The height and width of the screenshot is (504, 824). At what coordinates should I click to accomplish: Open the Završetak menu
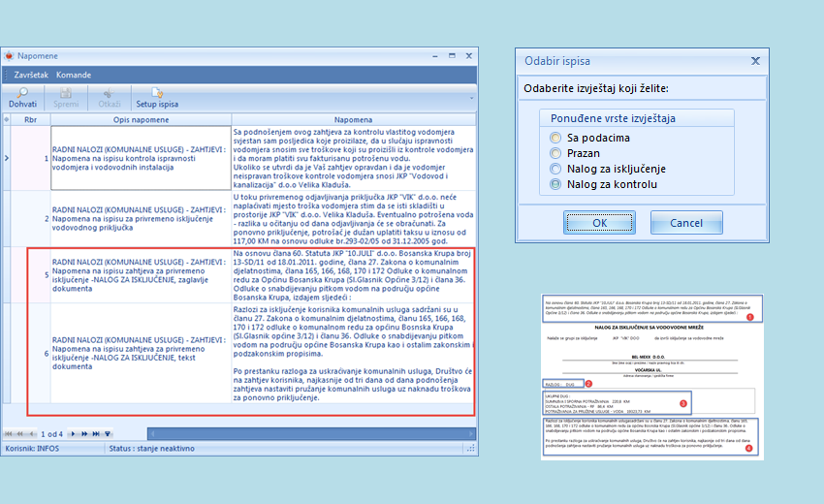[x=31, y=75]
